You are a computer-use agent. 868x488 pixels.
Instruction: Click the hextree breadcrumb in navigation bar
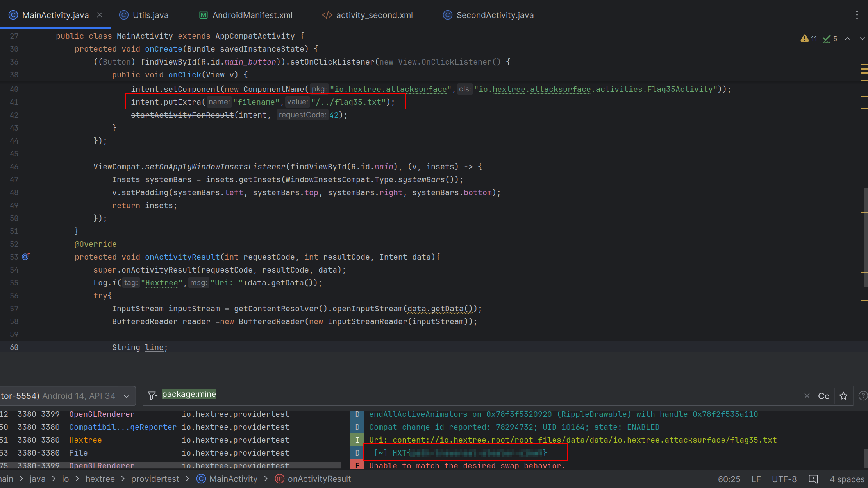pyautogui.click(x=100, y=479)
